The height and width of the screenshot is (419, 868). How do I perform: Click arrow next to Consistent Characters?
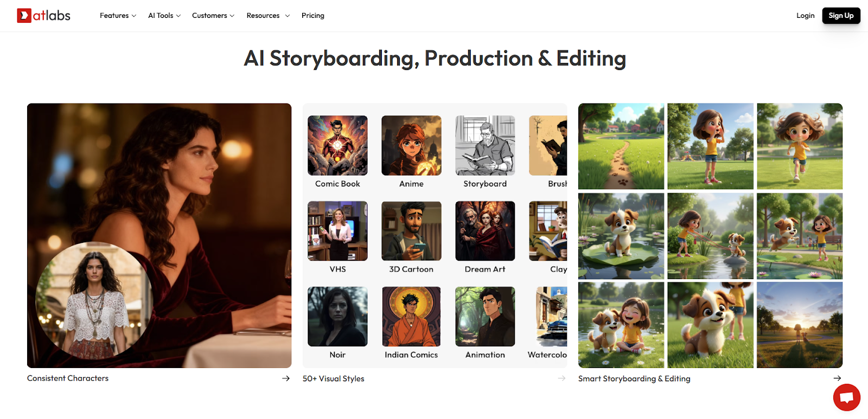pyautogui.click(x=286, y=378)
